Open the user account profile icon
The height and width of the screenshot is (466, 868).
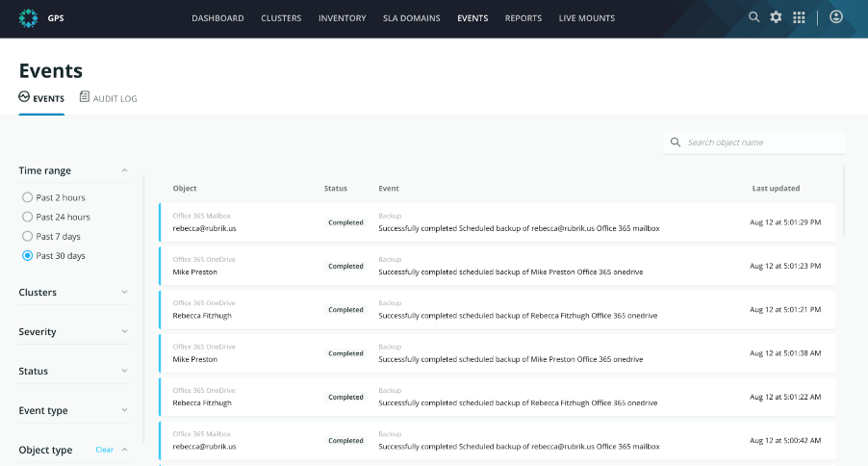click(x=836, y=17)
